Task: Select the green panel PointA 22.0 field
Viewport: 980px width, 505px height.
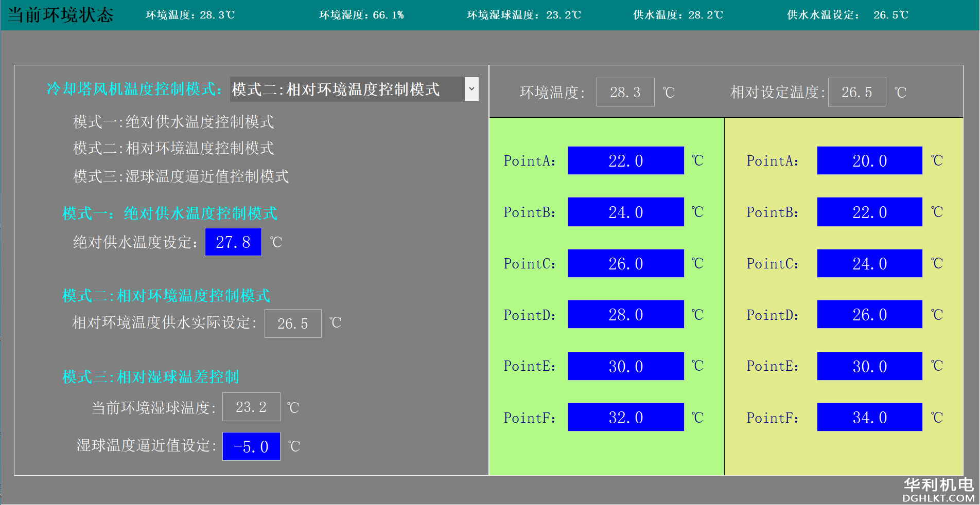Action: point(625,160)
